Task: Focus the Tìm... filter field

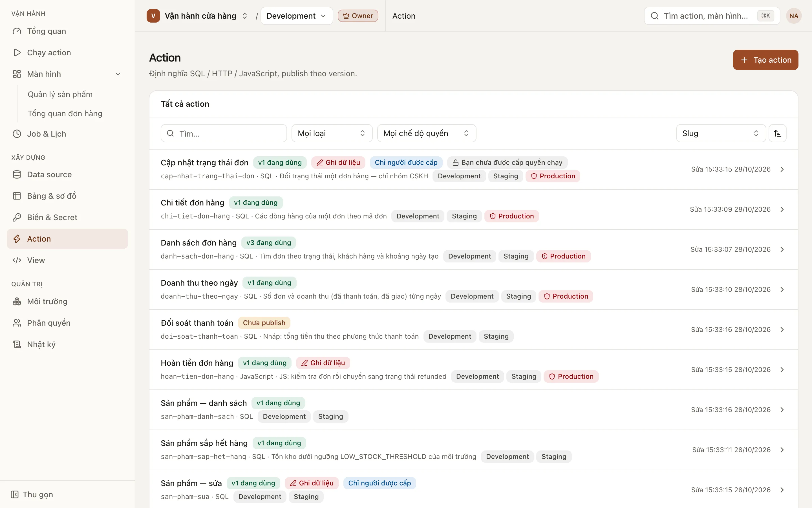Action: tap(224, 133)
